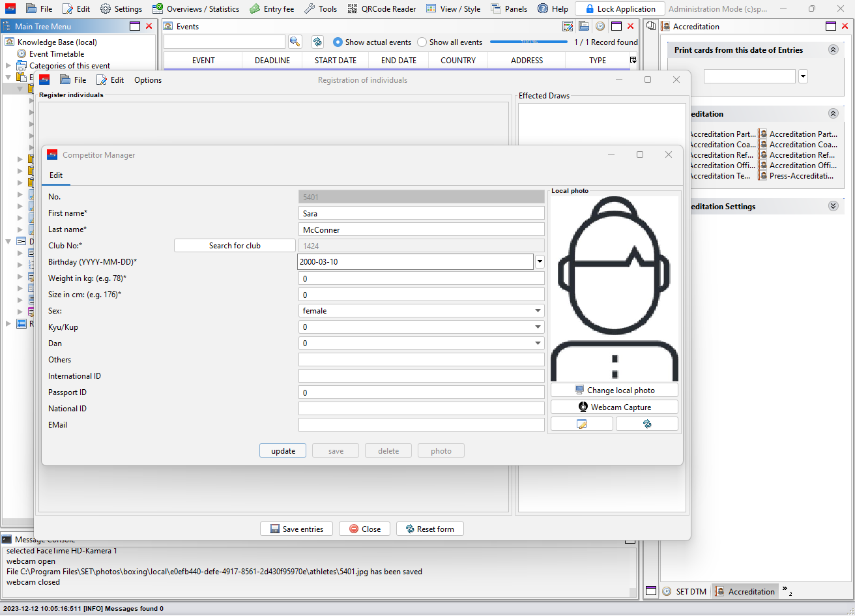Click the reload photo icon below Webcam Capture
This screenshot has width=855, height=616.
pyautogui.click(x=646, y=424)
